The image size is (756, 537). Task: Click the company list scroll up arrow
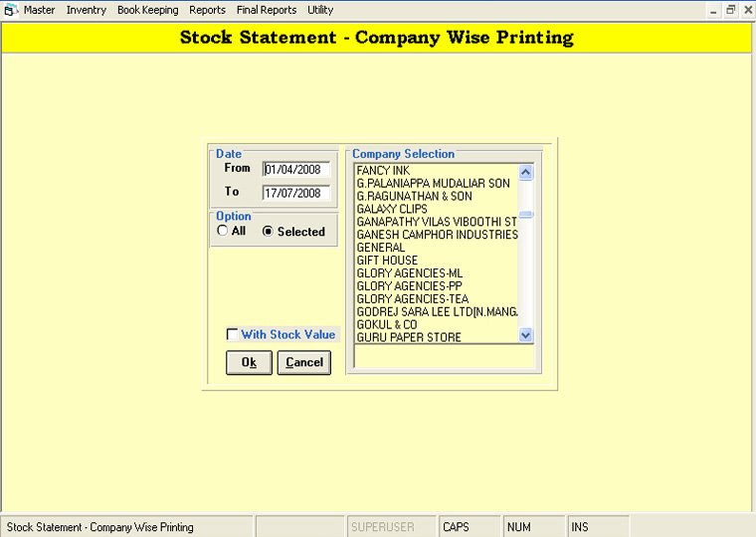(x=526, y=172)
